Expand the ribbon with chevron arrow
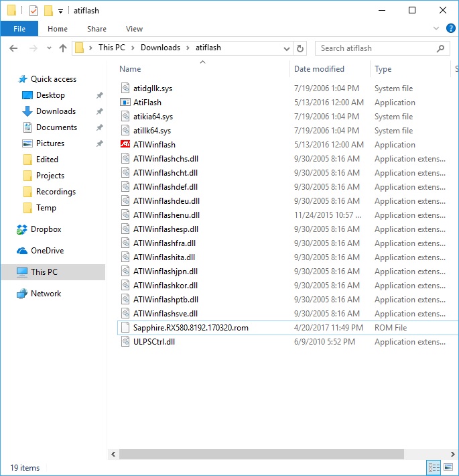 tap(436, 29)
